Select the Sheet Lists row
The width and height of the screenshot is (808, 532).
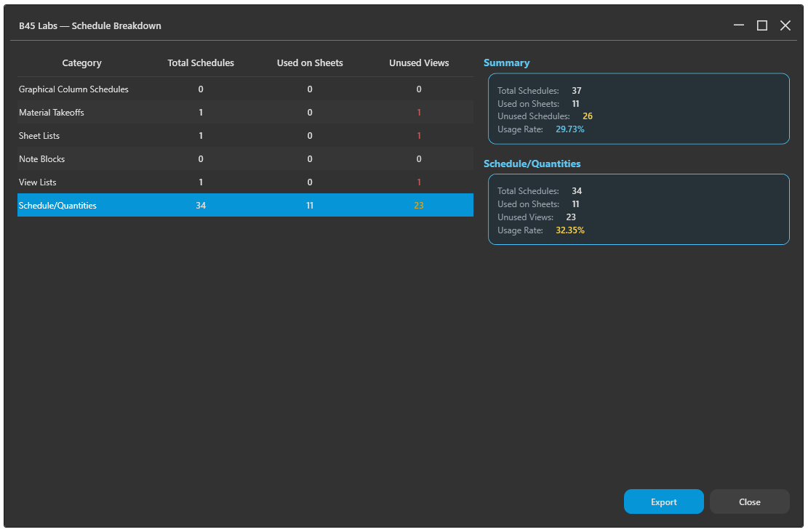coord(245,135)
